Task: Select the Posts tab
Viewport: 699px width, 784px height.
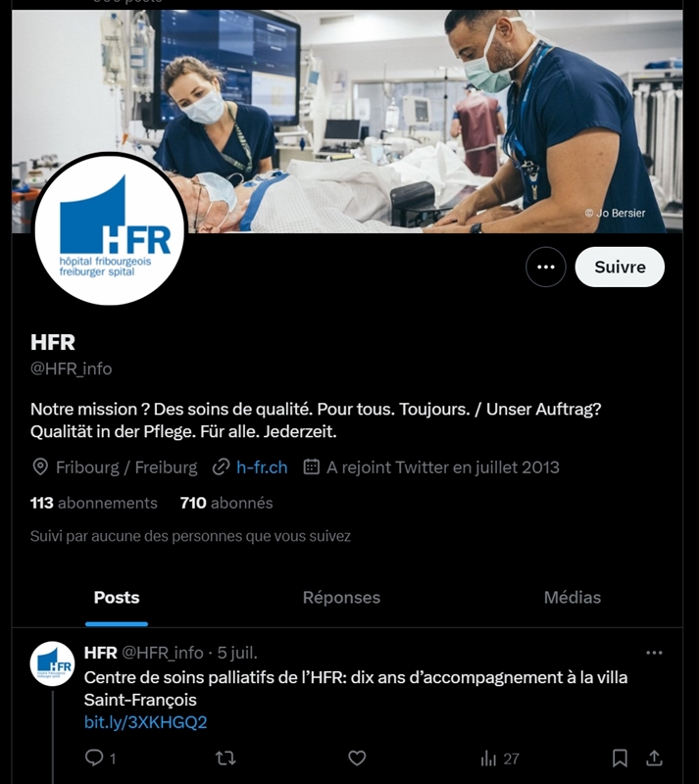Action: point(117,598)
